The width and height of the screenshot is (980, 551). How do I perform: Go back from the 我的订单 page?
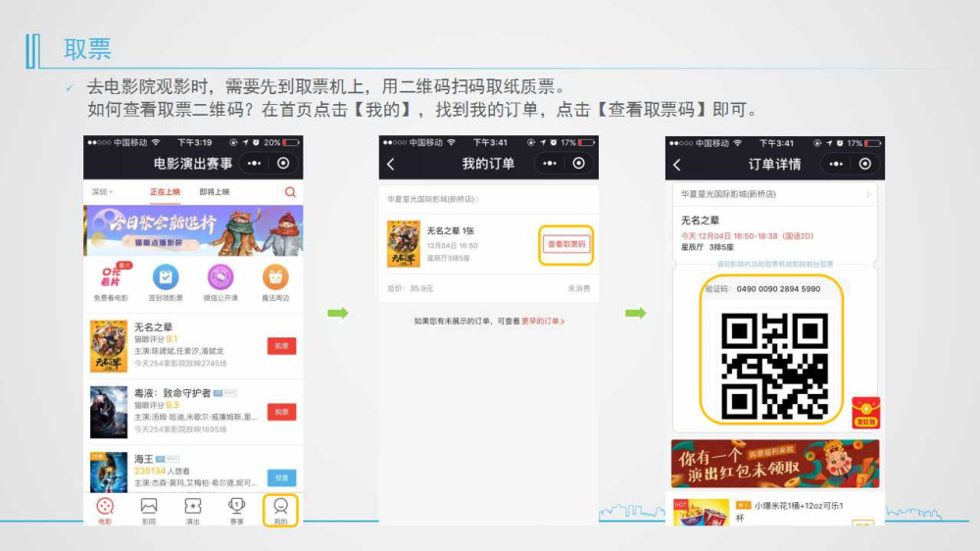click(390, 164)
